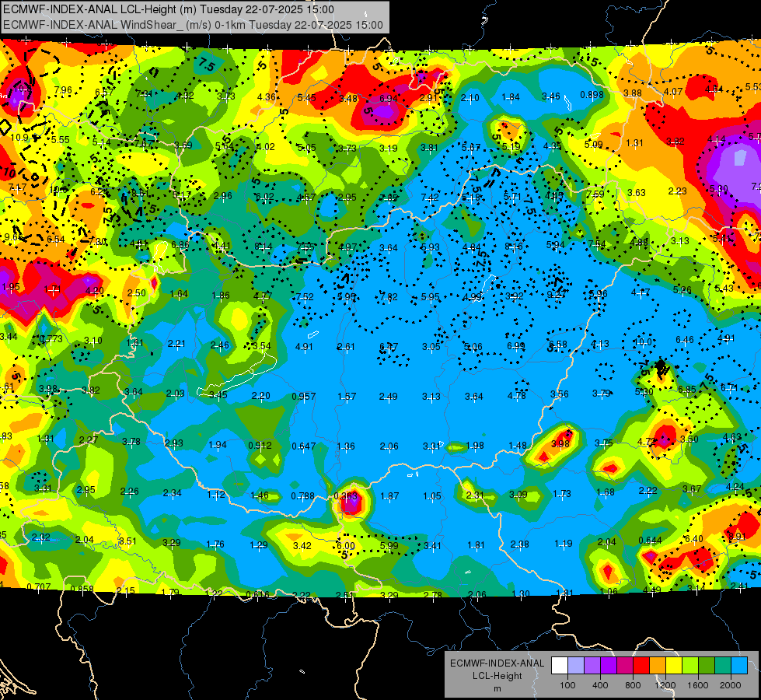761x700 pixels.
Task: Click the legend tick label '400'
Action: pos(600,685)
